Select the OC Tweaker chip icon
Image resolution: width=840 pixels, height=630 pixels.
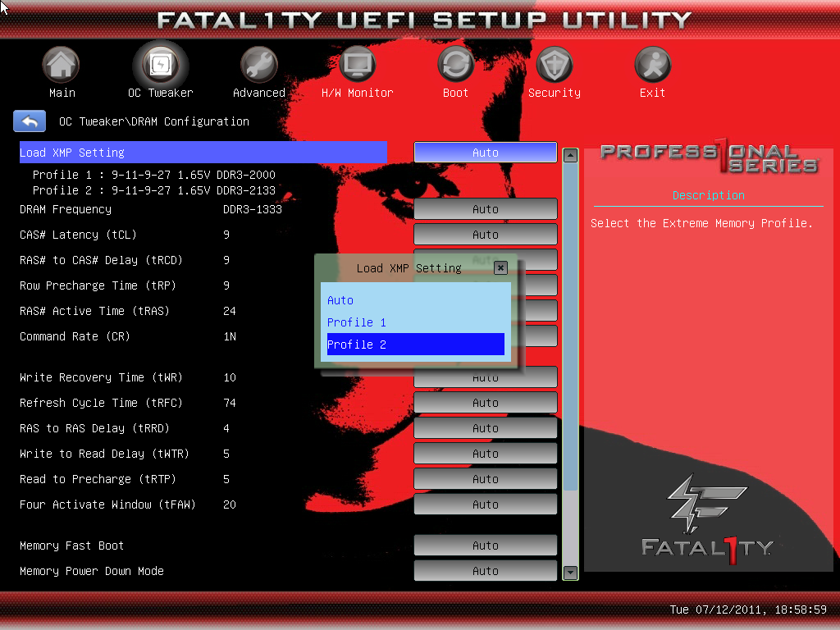[x=160, y=65]
